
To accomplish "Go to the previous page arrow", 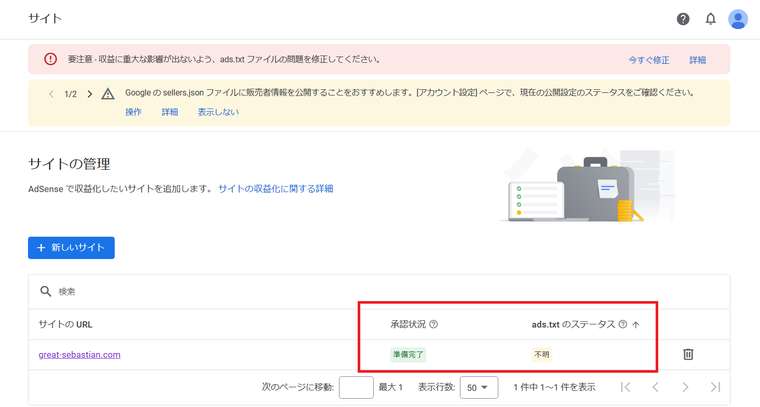I will (655, 387).
